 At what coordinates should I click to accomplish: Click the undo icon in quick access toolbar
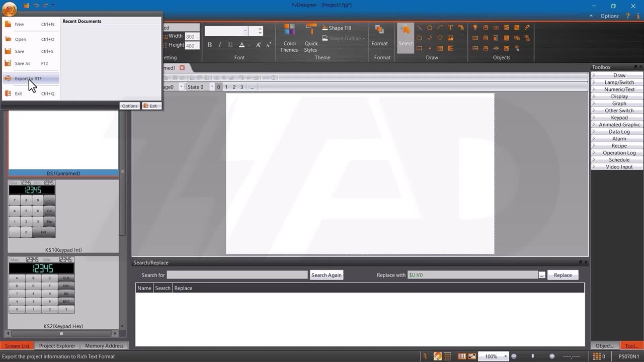36,6
